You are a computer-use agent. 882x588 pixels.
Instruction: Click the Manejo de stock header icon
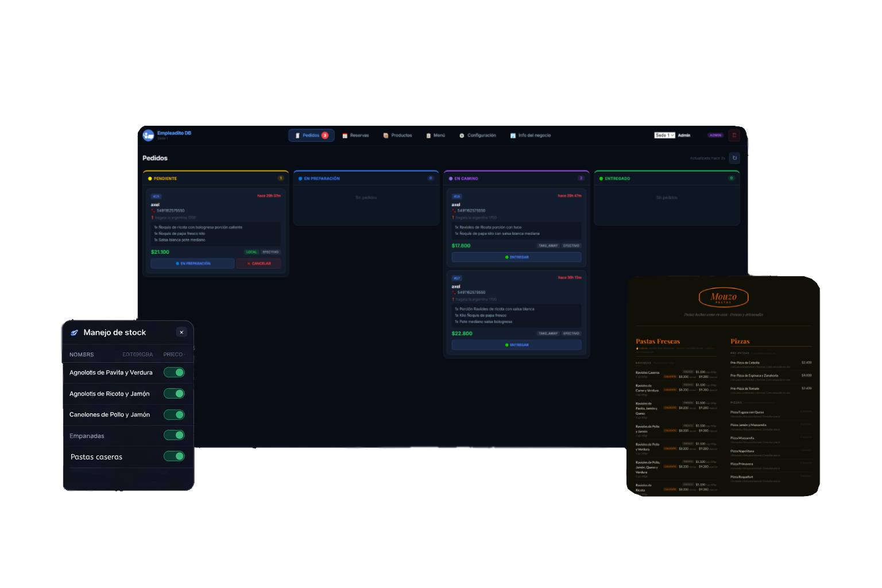[x=74, y=332]
